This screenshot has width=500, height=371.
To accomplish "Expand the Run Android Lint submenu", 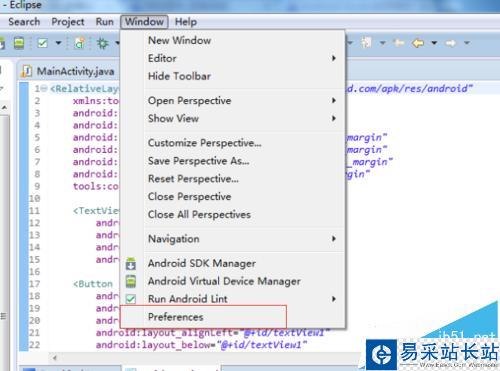I will [x=232, y=299].
